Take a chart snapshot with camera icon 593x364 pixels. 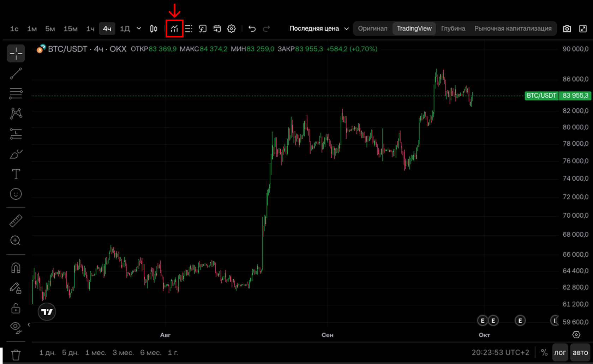click(567, 29)
